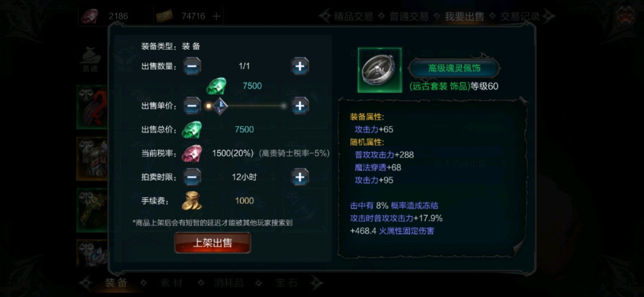Add more tickets via top plus icon

coord(217,16)
